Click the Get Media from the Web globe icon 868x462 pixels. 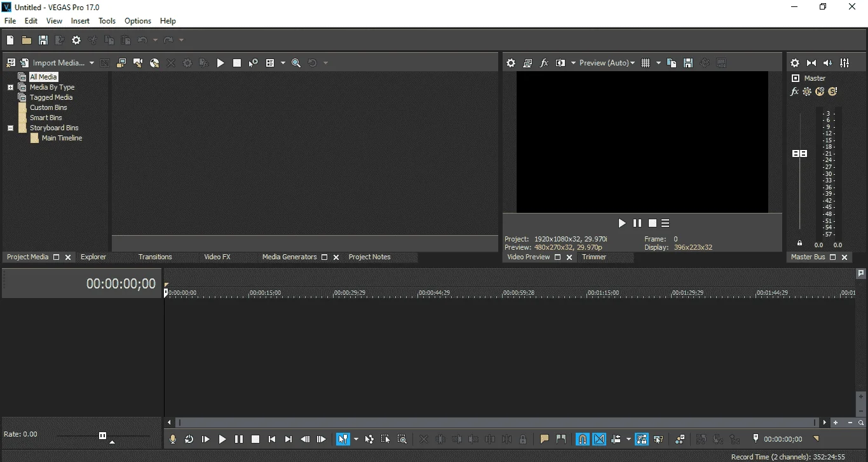pyautogui.click(x=154, y=63)
